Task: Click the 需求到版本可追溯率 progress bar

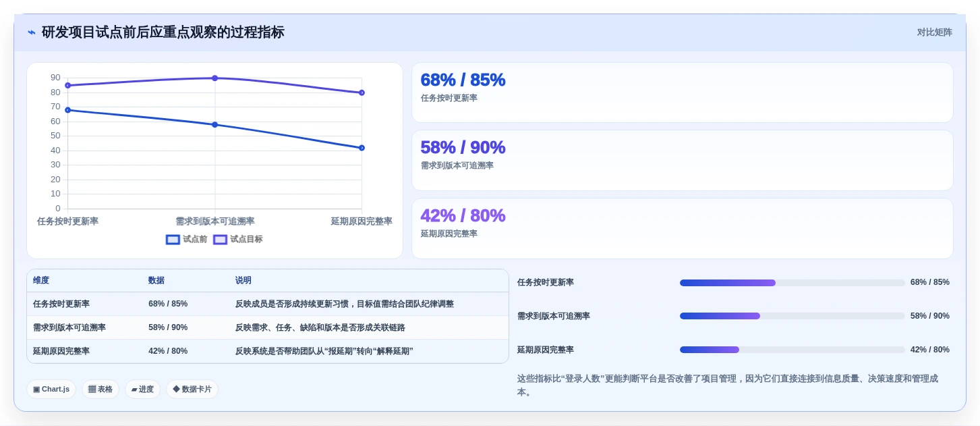Action: [792, 316]
